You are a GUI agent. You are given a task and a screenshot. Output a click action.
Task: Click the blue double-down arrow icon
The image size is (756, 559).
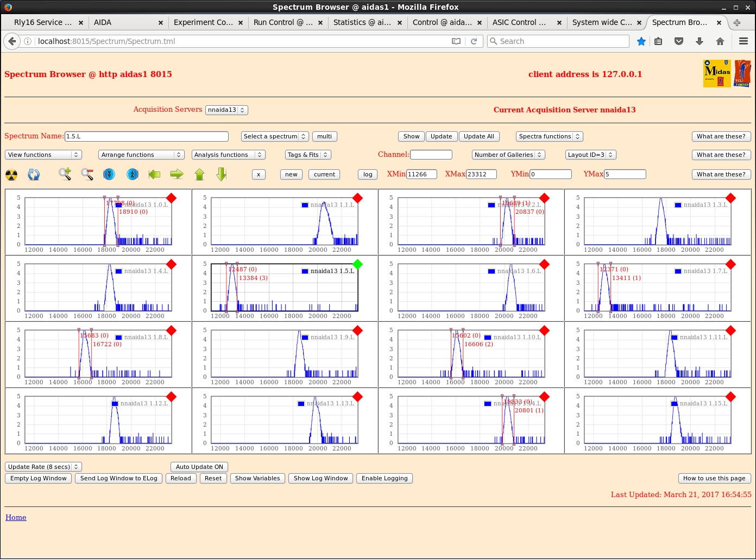click(109, 174)
